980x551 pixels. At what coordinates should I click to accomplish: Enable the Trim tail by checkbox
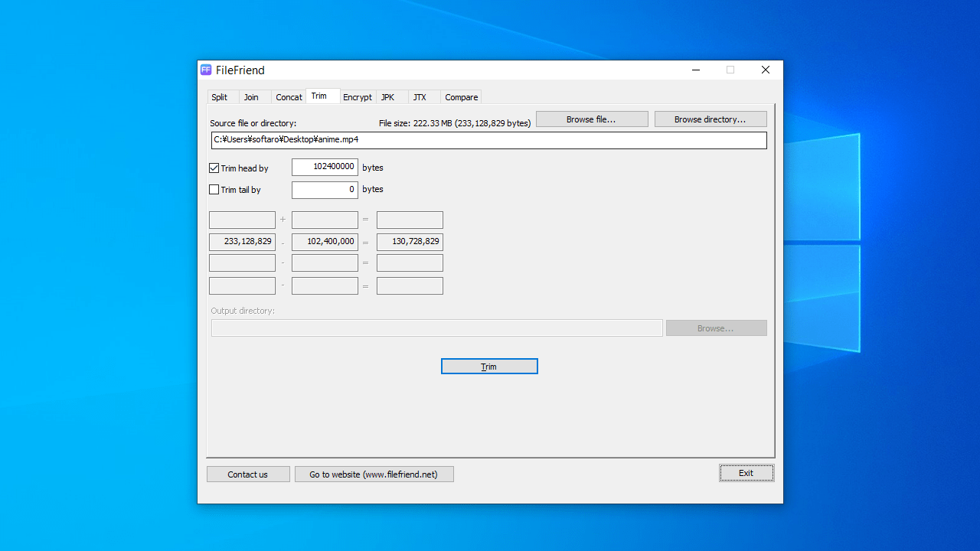pos(214,190)
